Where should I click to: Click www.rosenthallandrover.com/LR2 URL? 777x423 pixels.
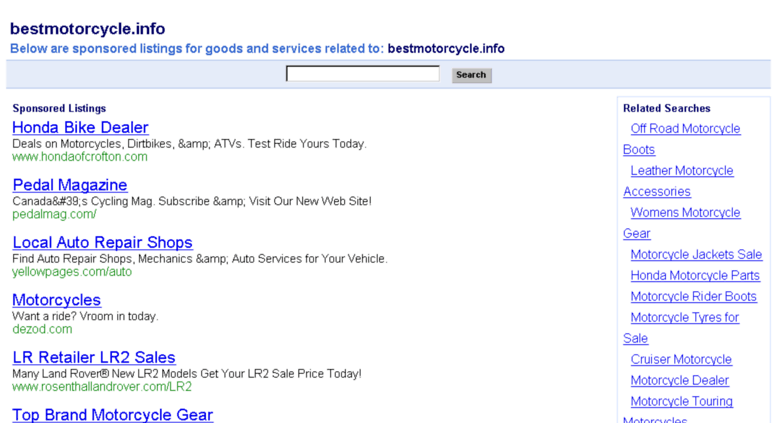(x=102, y=386)
